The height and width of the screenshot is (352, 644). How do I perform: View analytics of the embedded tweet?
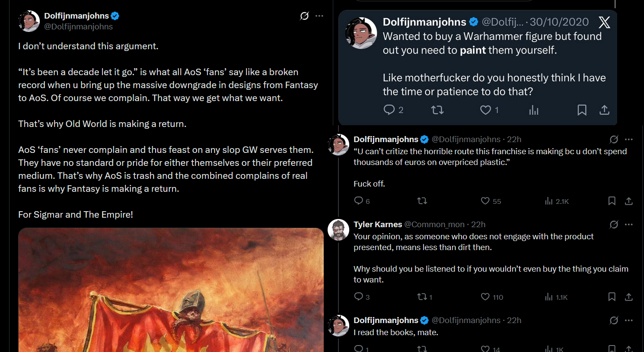(534, 110)
